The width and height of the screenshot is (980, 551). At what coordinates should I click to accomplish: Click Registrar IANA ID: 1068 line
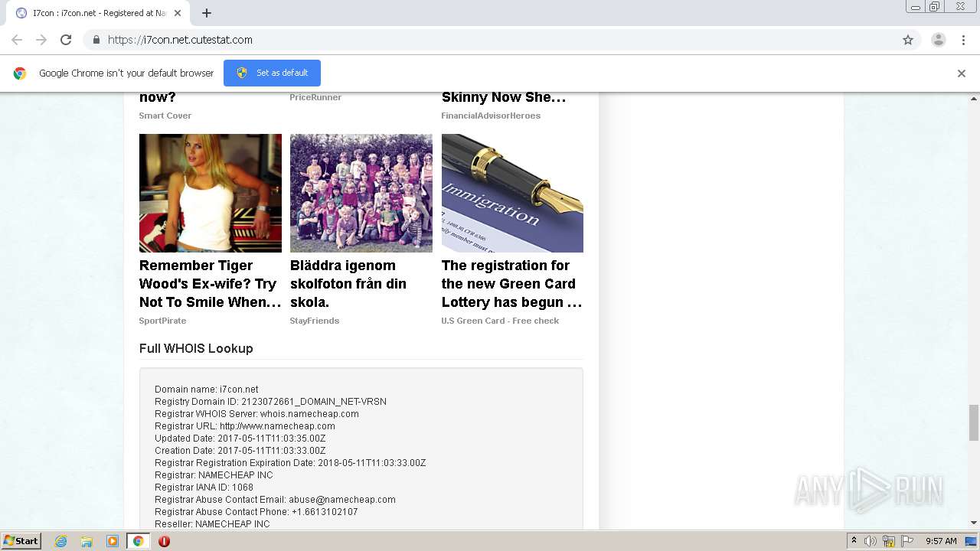point(204,487)
